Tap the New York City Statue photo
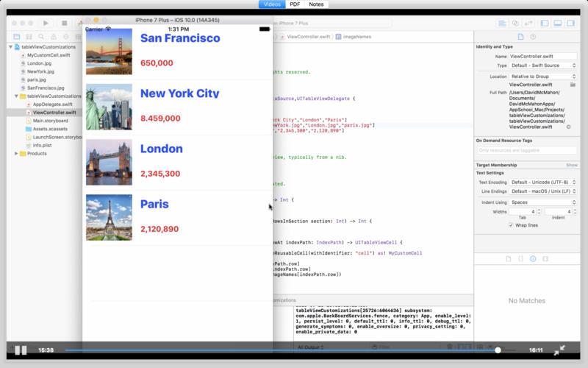 pyautogui.click(x=109, y=107)
